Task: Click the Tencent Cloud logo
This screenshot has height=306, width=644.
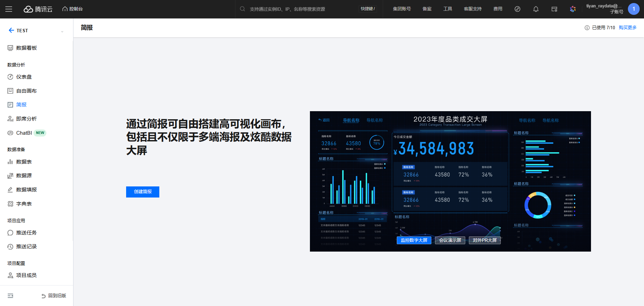Action: click(x=38, y=9)
